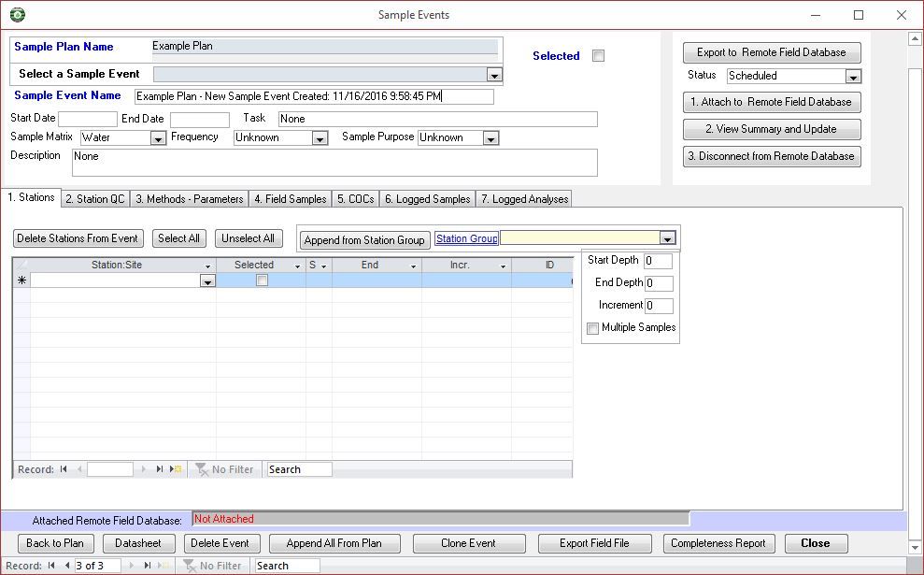Expand the yellow Station Group combo box

click(x=667, y=238)
